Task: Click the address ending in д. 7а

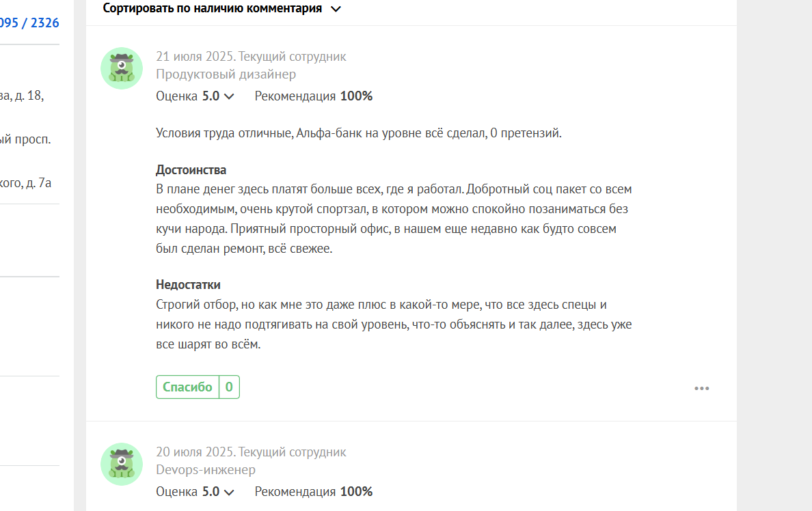Action: coord(25,183)
